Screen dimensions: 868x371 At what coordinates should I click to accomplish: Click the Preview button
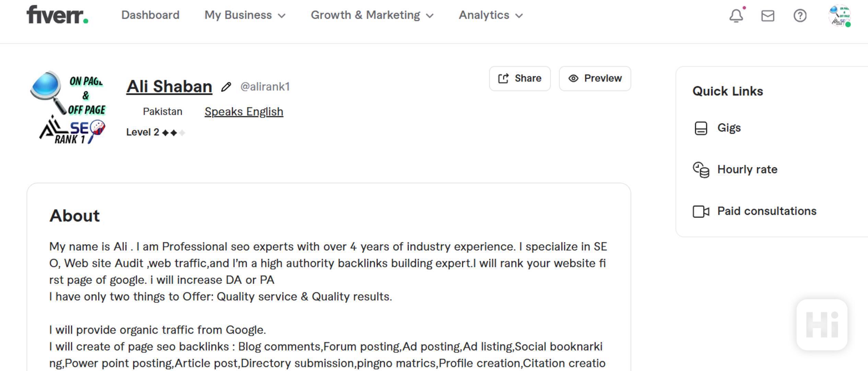point(595,79)
